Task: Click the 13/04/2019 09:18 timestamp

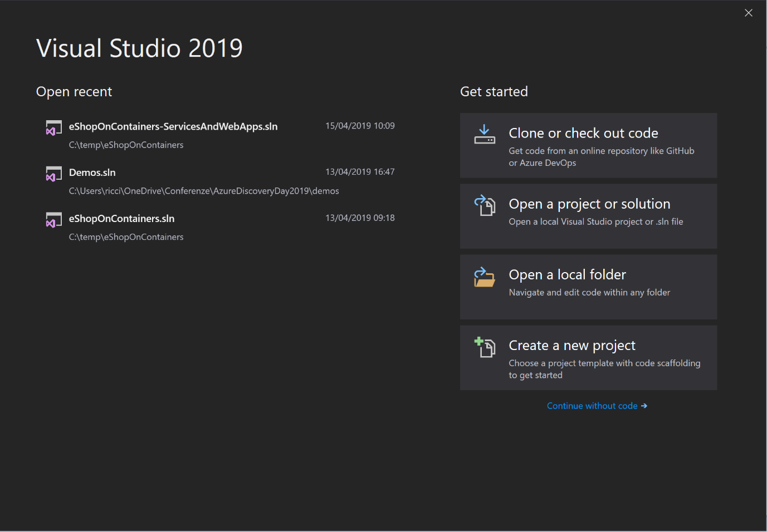Action: [360, 218]
